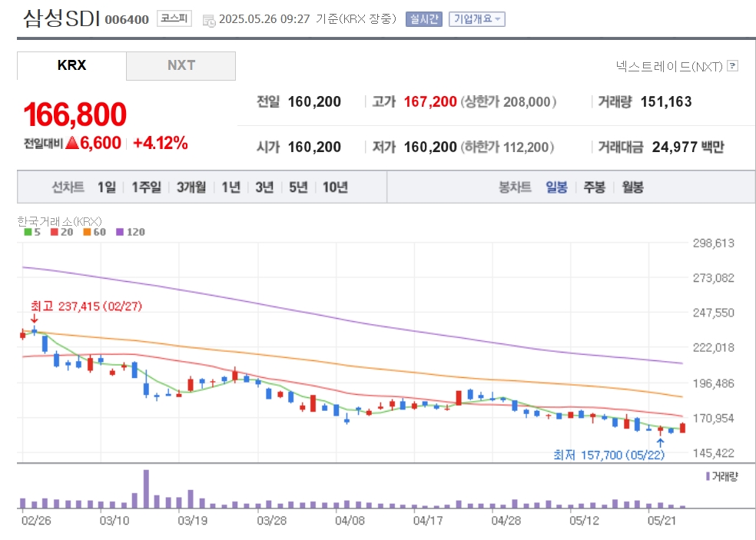Select the 1일 line chart period
756x540 pixels.
click(x=107, y=187)
